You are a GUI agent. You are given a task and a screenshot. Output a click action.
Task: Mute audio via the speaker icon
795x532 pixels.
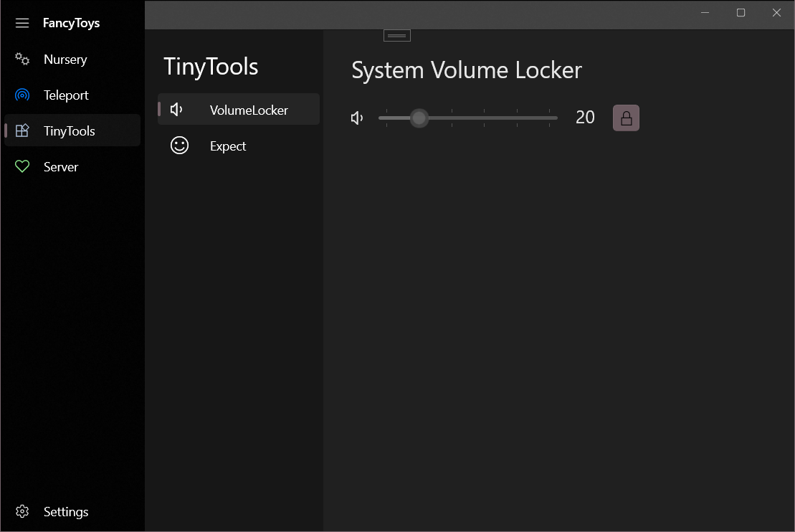(357, 118)
